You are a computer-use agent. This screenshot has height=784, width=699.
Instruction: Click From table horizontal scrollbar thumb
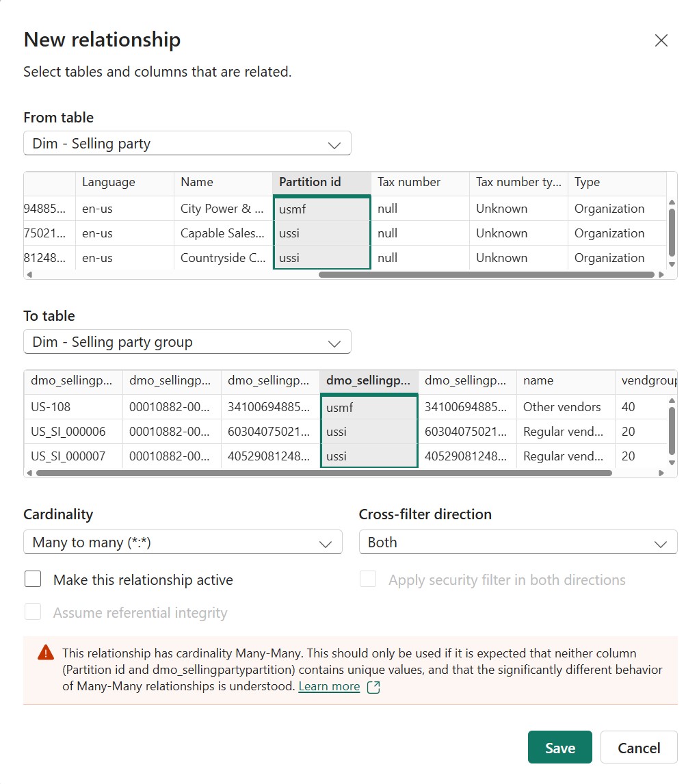486,275
